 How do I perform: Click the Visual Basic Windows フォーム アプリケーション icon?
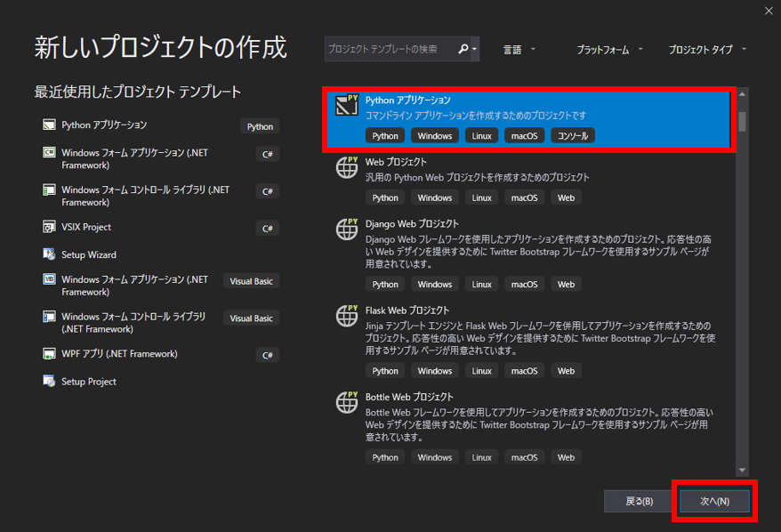coord(49,279)
